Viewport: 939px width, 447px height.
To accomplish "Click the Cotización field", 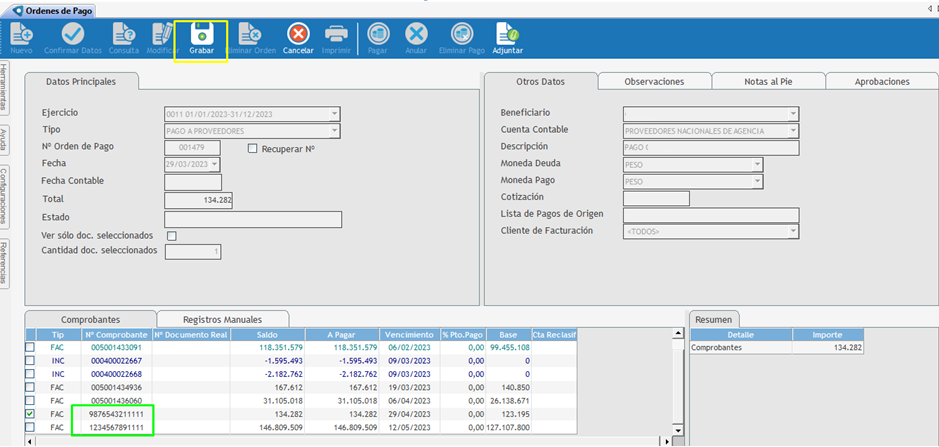I will tap(656, 198).
